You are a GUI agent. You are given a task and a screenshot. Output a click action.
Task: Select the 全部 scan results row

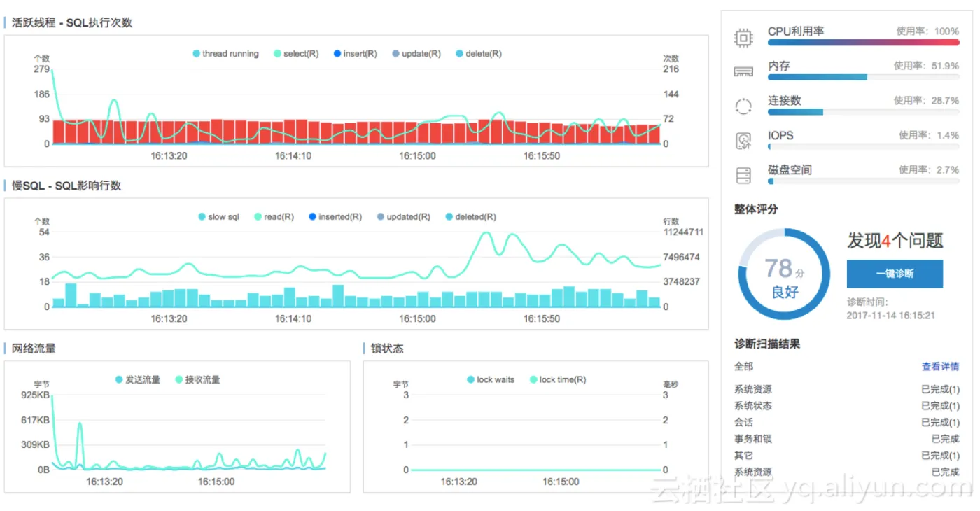point(846,367)
